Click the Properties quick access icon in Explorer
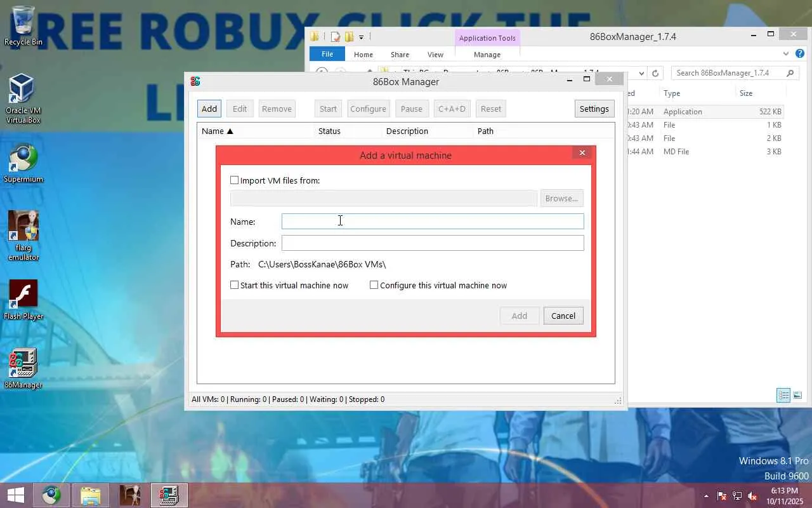Image resolution: width=812 pixels, height=508 pixels. (x=336, y=37)
